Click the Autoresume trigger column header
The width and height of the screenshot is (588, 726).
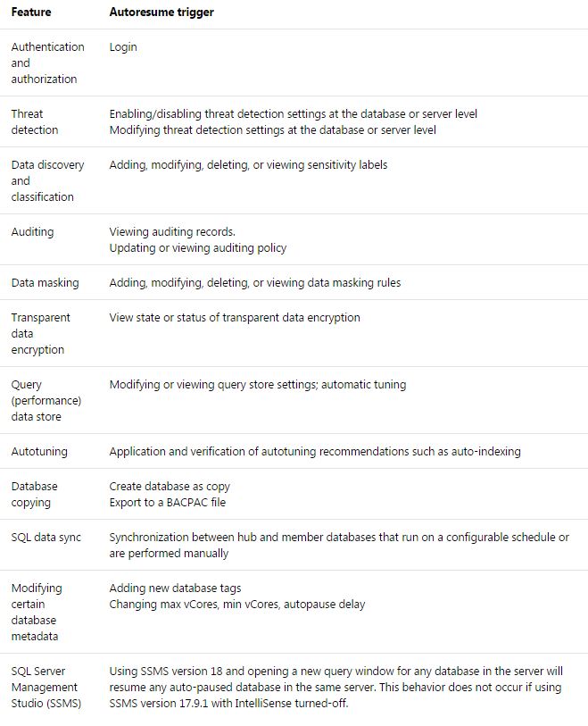pyautogui.click(x=161, y=13)
